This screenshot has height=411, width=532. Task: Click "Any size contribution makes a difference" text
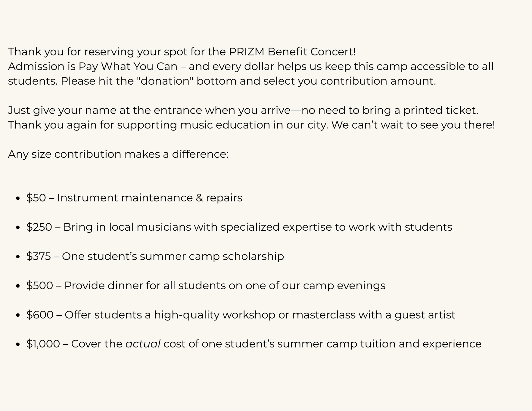[118, 154]
